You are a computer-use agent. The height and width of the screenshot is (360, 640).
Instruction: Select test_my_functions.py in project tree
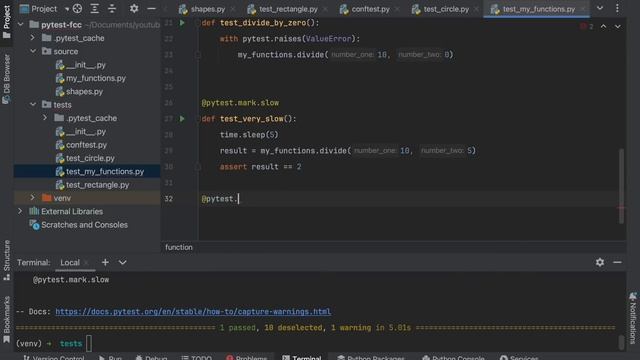click(104, 171)
